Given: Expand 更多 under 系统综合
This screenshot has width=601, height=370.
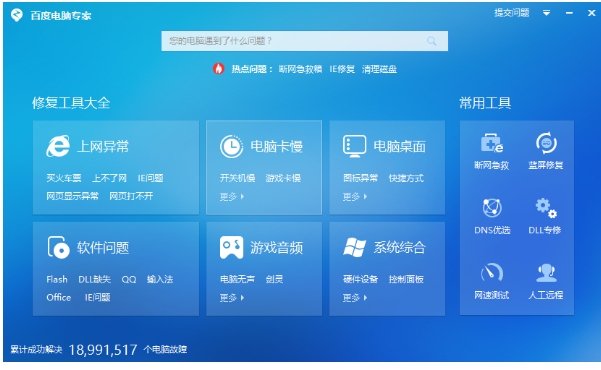Looking at the screenshot, I should 355,298.
